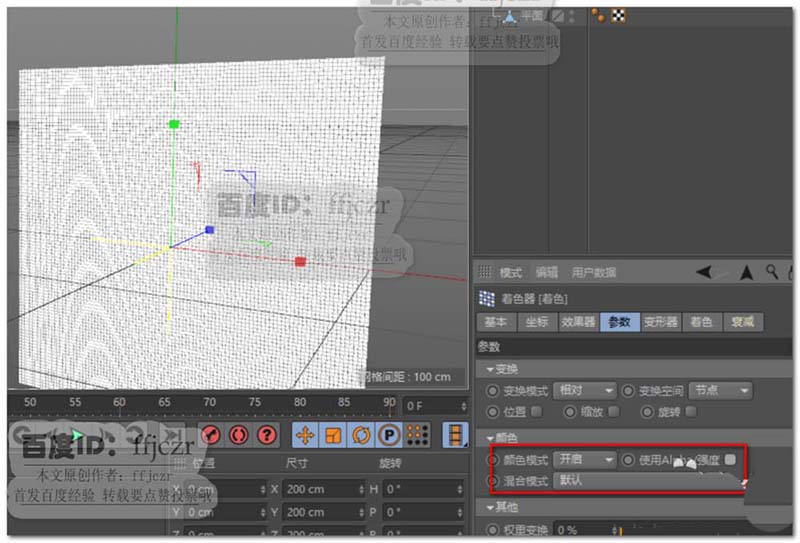The image size is (800, 543).
Task: Click the current frame 0 F field
Action: (435, 406)
